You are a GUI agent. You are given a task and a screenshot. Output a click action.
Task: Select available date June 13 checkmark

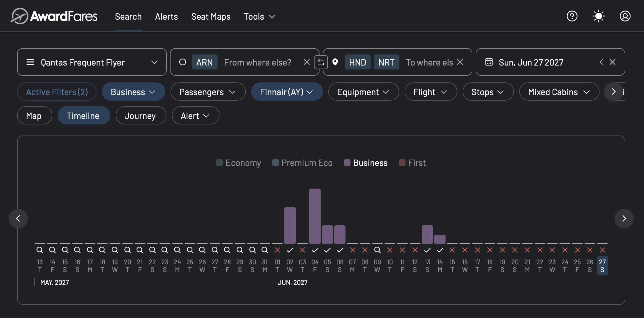point(427,250)
